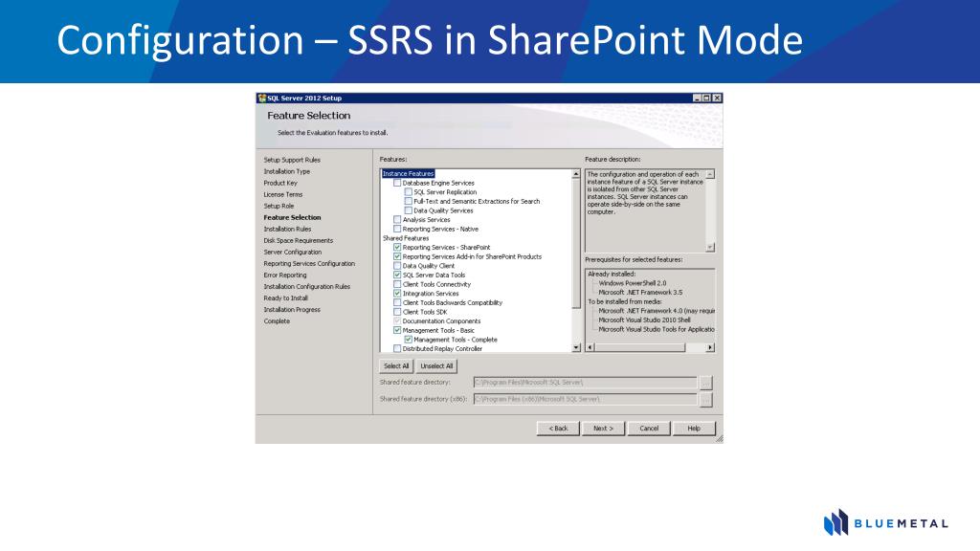
Task: Select the Product Key step
Action: click(280, 183)
